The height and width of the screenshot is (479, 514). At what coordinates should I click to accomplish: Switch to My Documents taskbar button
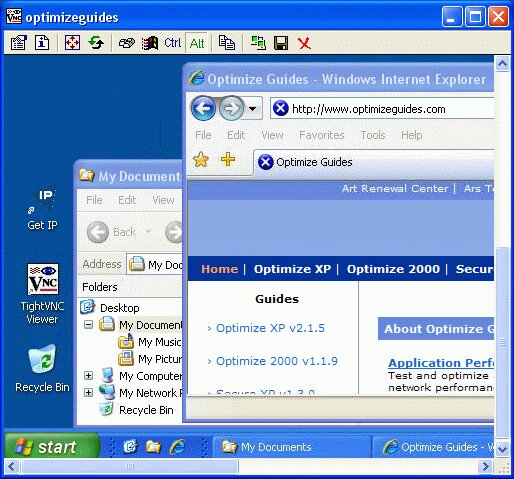click(x=292, y=447)
